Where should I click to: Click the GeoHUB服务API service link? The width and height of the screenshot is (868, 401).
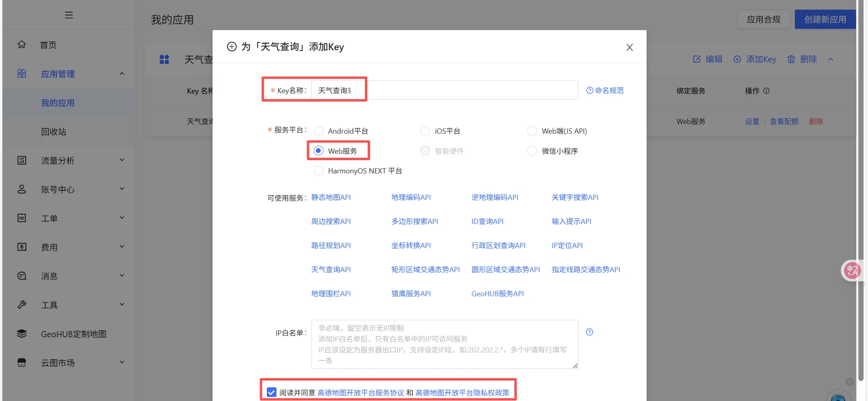tap(497, 293)
